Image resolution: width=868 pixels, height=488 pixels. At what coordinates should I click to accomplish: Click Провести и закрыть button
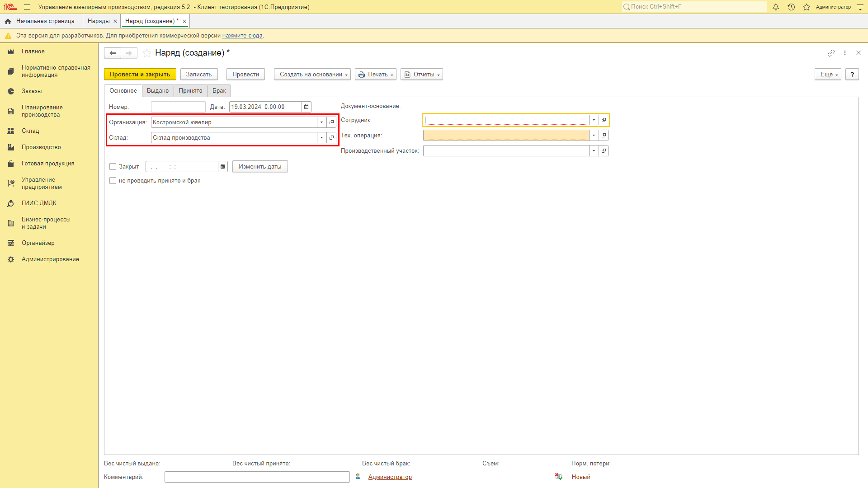pos(140,75)
